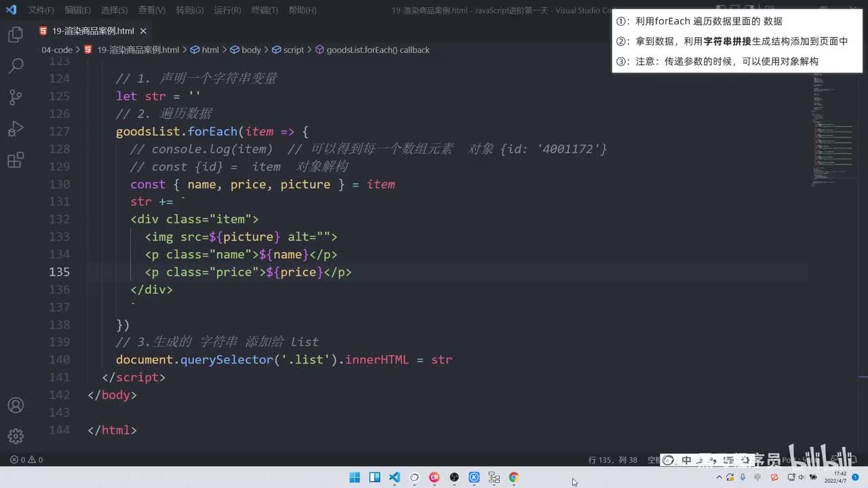This screenshot has height=488, width=868.
Task: Open the Extensions view
Action: pos(16,160)
